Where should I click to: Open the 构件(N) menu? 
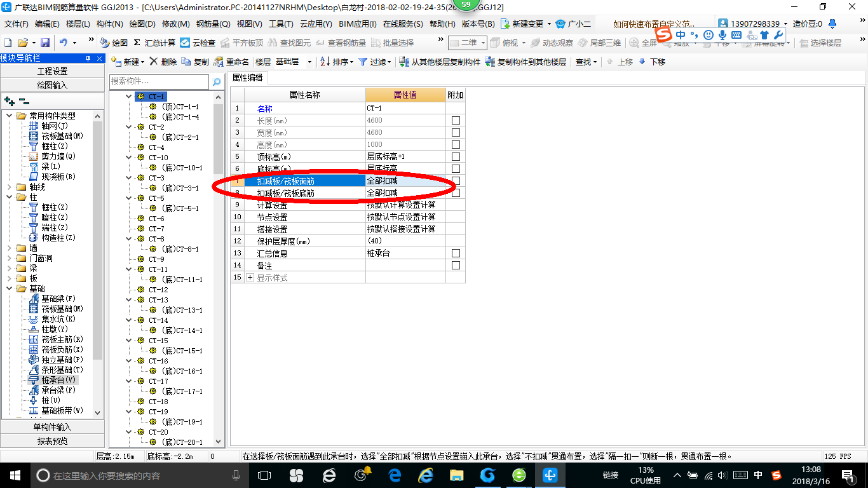coord(109,24)
